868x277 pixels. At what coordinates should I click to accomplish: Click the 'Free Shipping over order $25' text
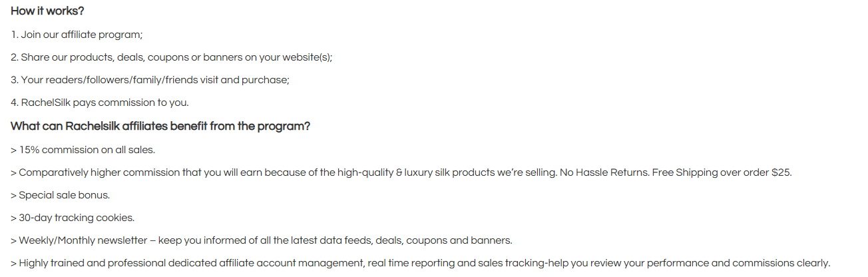(x=722, y=172)
